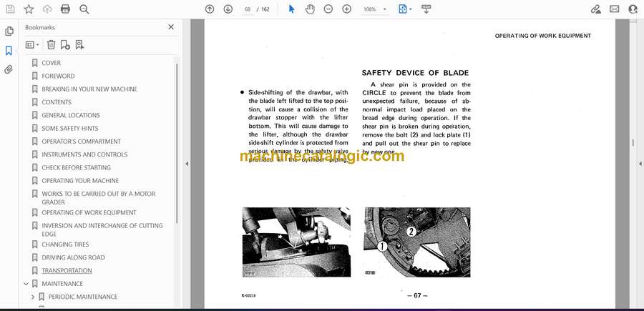Viewport: 644px width, 311px height.
Task: Open INSTRUMENTS AND CONTROLS bookmark
Action: click(84, 154)
